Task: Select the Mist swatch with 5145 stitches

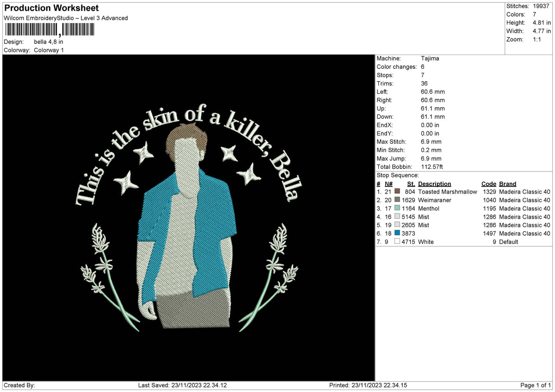Action: [397, 217]
